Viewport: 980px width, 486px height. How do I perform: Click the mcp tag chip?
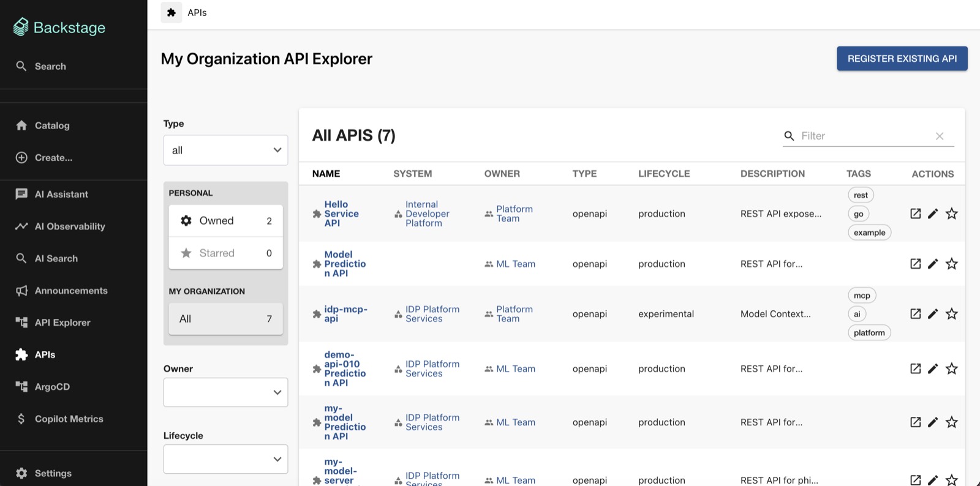pos(862,296)
